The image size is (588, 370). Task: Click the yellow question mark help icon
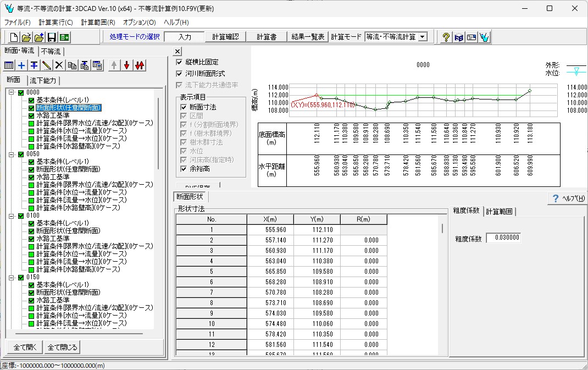[x=446, y=37]
